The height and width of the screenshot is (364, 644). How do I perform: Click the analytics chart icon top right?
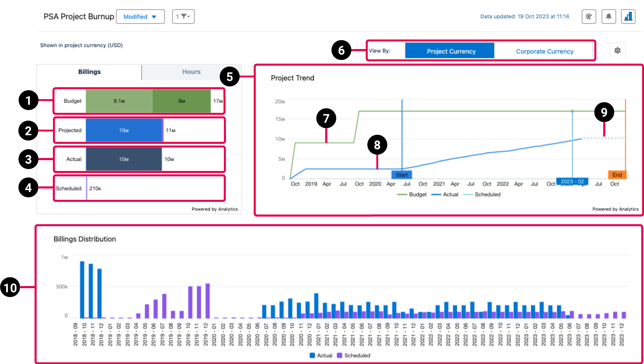(628, 17)
